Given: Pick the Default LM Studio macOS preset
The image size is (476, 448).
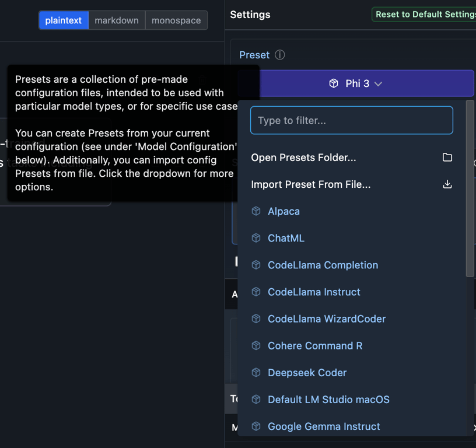Looking at the screenshot, I should [328, 400].
